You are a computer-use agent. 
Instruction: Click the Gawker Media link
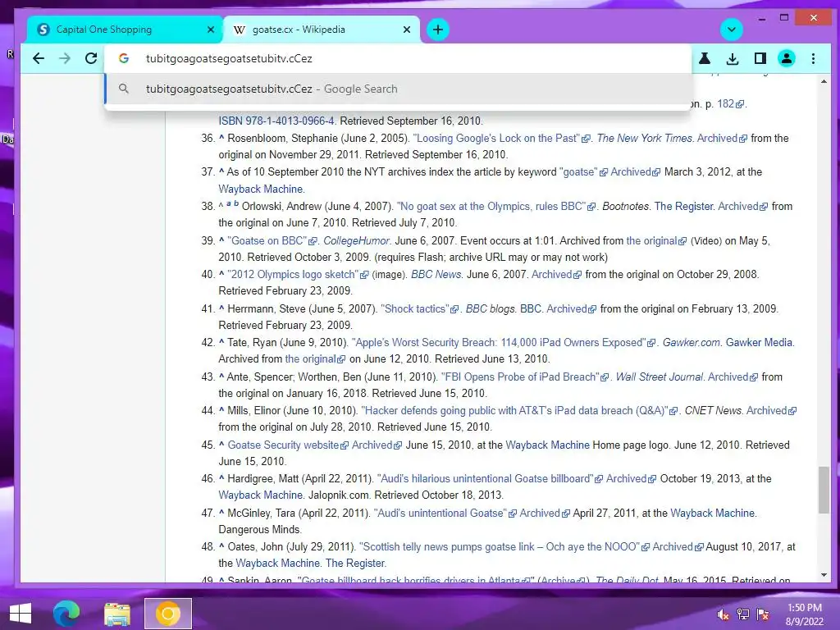pyautogui.click(x=759, y=342)
